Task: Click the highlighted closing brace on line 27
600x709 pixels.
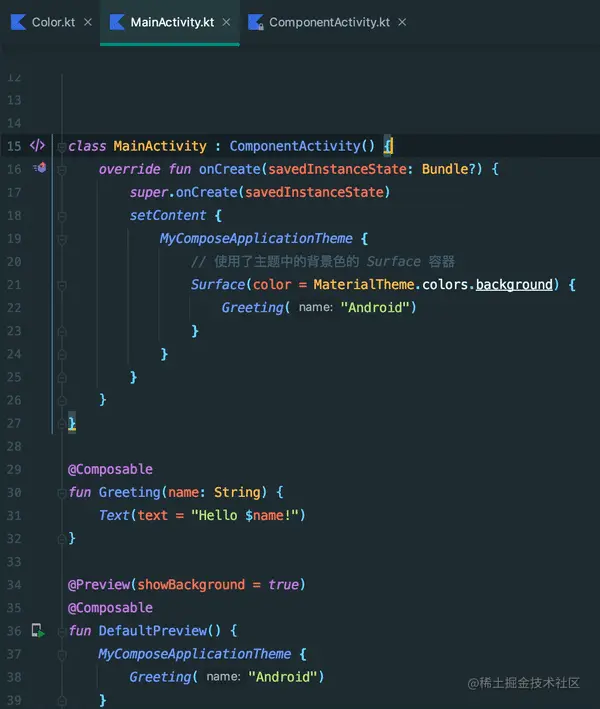Action: tap(72, 423)
